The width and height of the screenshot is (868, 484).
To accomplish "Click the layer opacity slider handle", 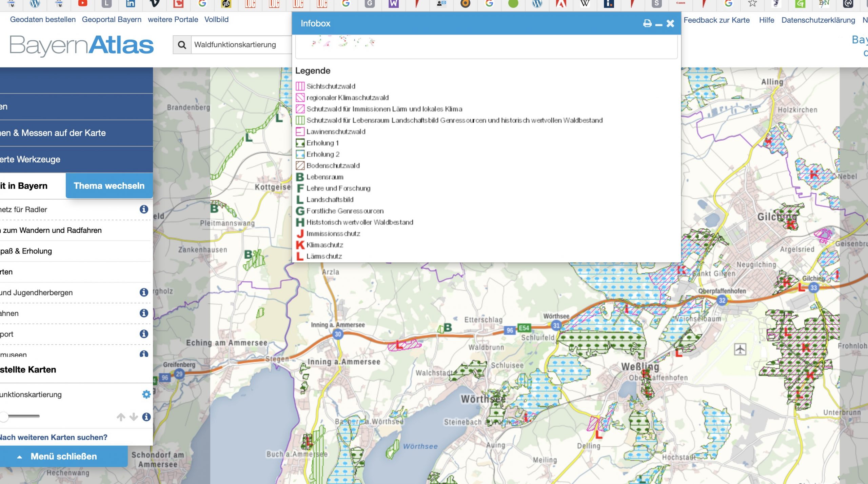I will tap(4, 417).
